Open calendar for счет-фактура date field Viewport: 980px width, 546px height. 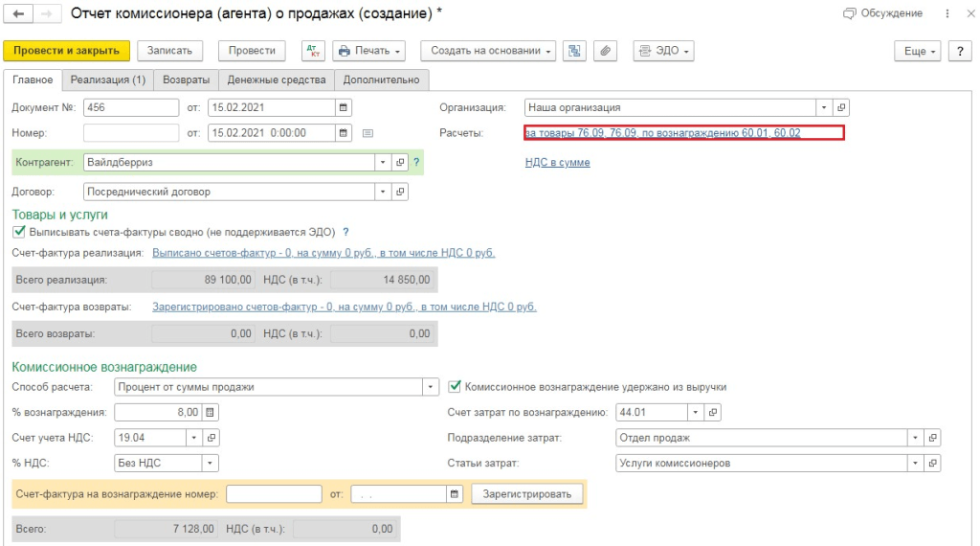[454, 494]
